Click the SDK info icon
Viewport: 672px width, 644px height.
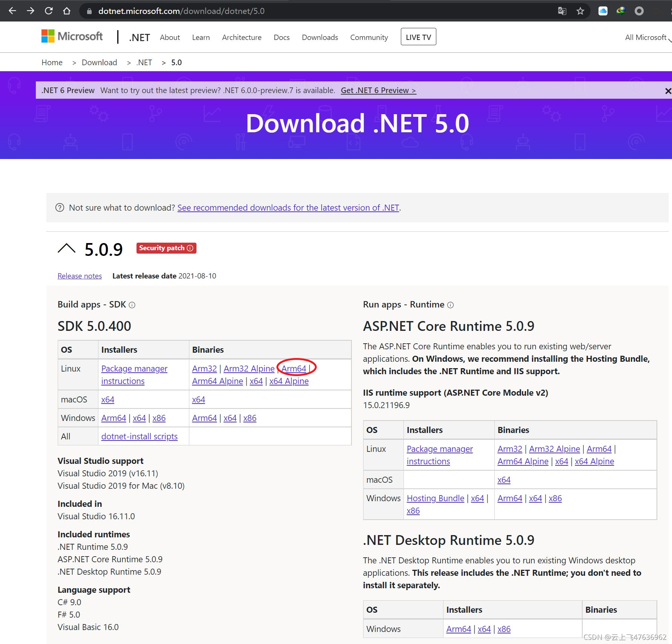pos(132,305)
